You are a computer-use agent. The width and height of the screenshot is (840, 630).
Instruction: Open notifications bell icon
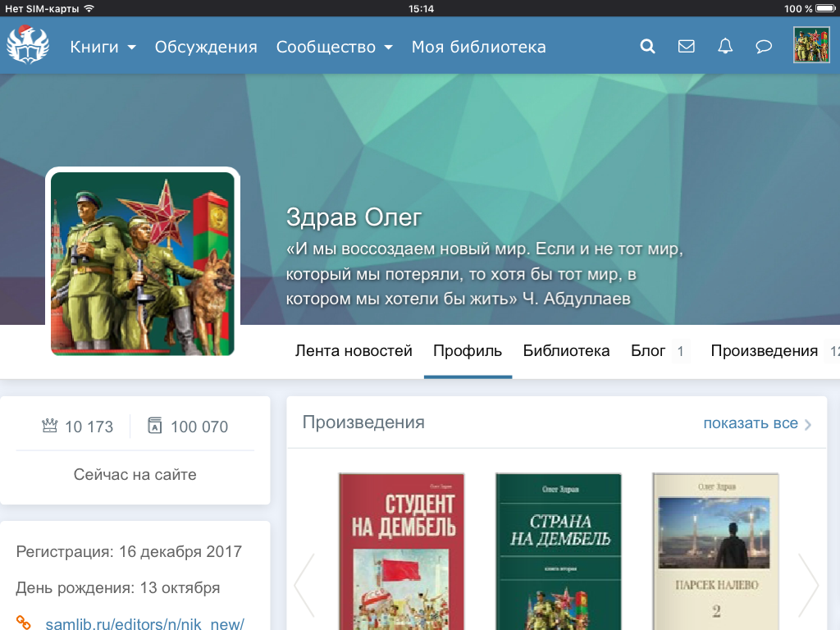[725, 47]
